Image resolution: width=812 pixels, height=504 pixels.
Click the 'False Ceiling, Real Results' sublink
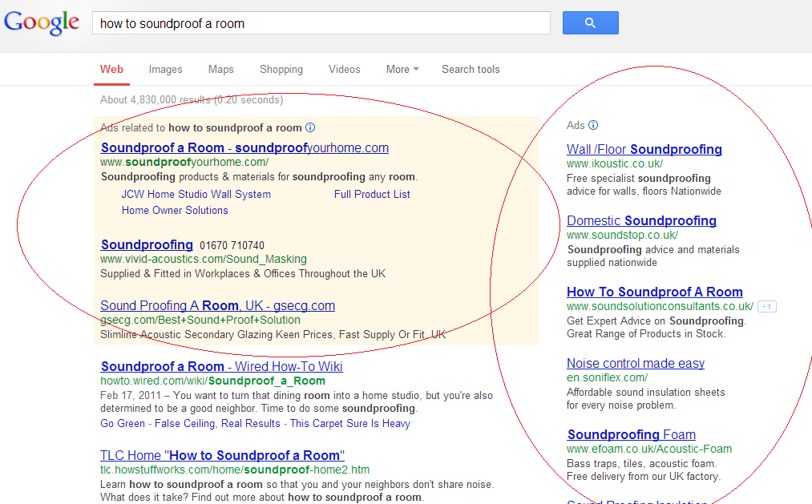pos(217,423)
